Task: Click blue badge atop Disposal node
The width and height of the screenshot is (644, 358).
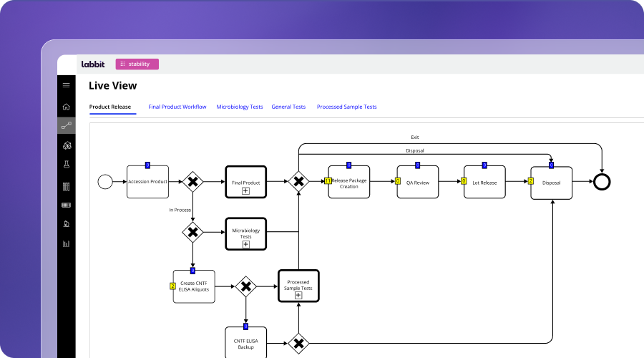Action: (x=551, y=165)
